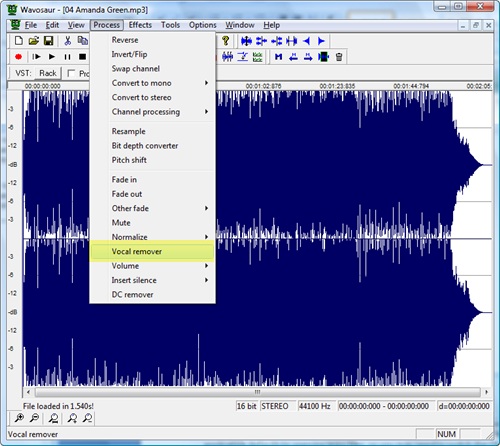Click the first blue zoom arrows icon
This screenshot has height=446, width=500.
(246, 41)
